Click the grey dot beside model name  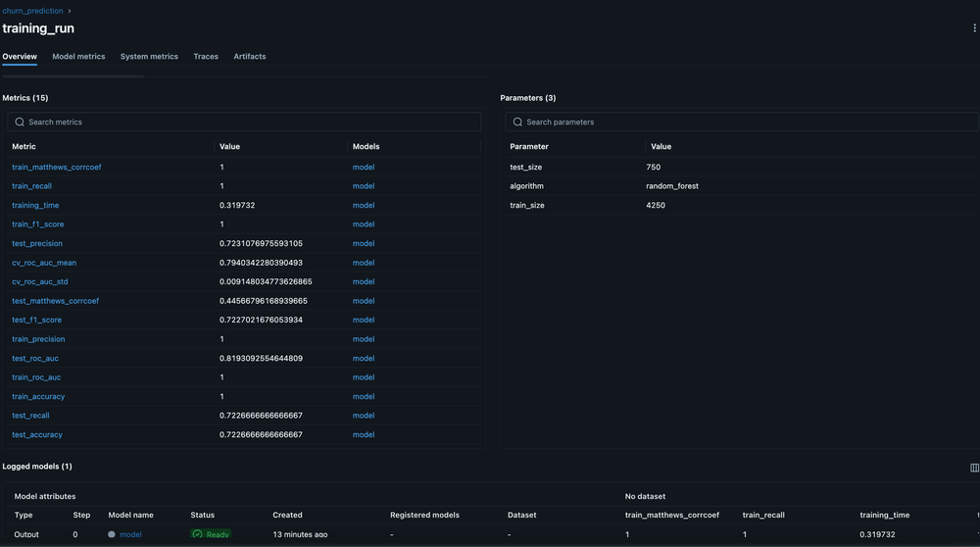coord(112,534)
